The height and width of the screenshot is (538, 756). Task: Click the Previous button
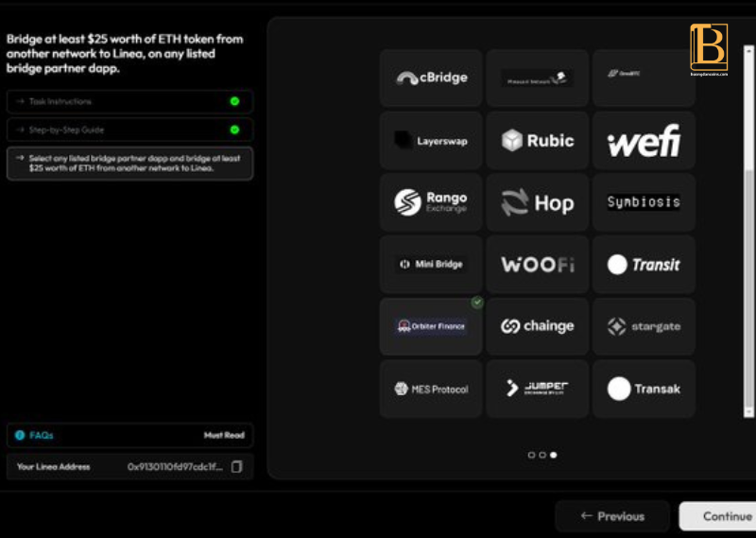click(x=612, y=516)
